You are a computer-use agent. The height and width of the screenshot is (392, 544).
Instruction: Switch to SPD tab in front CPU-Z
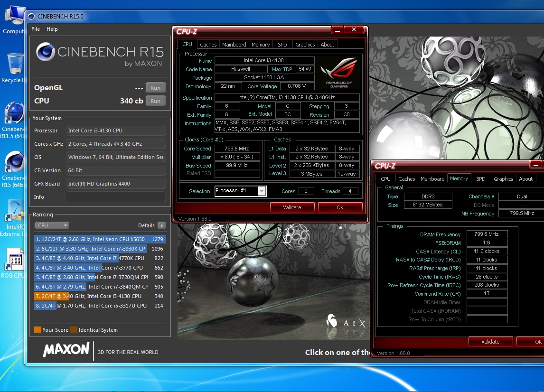(x=282, y=45)
